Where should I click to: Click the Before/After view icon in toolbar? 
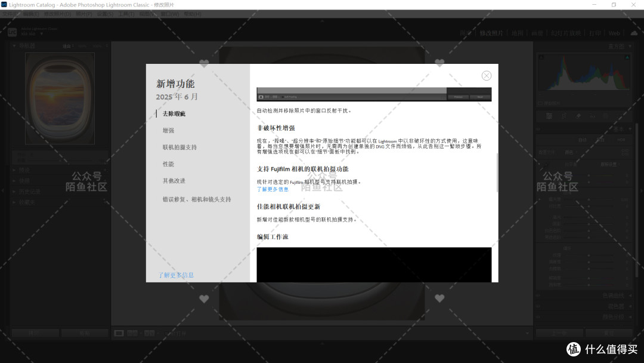tap(149, 333)
